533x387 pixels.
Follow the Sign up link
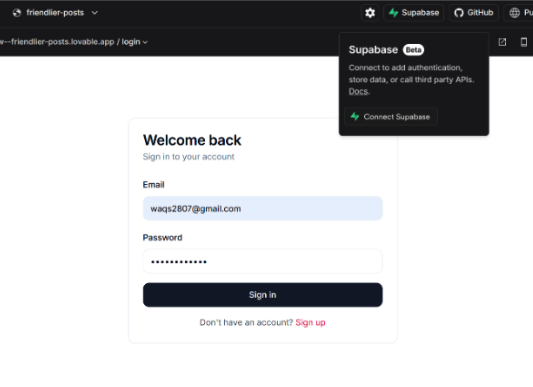(x=310, y=322)
